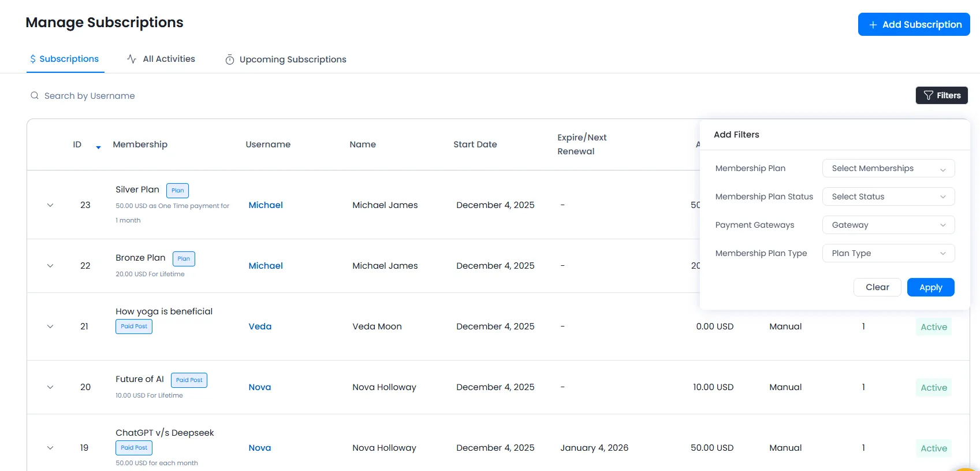Screen dimensions: 980x471
Task: Click Nova Holloway in row 20
Action: pos(384,387)
